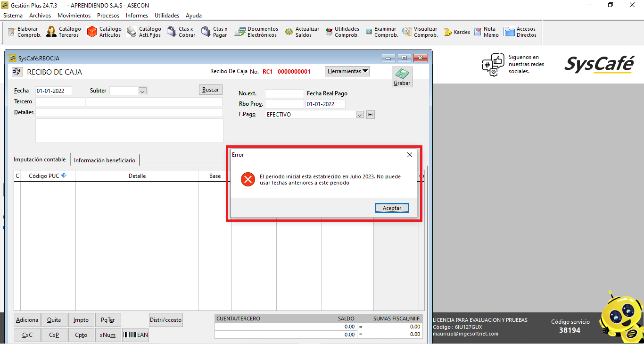
Task: Open Documentos Electrónicos toolbar icon
Action: pyautogui.click(x=240, y=32)
